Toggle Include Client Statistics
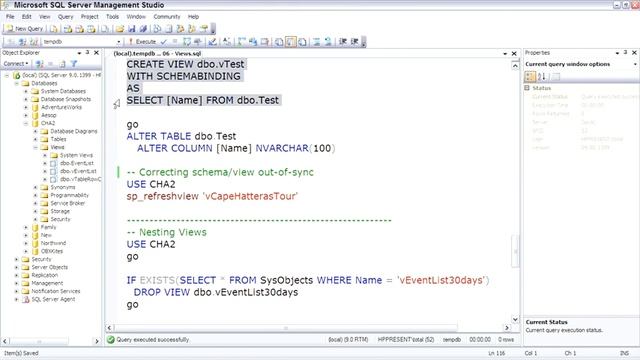This screenshot has width=640, height=360. pos(253,41)
